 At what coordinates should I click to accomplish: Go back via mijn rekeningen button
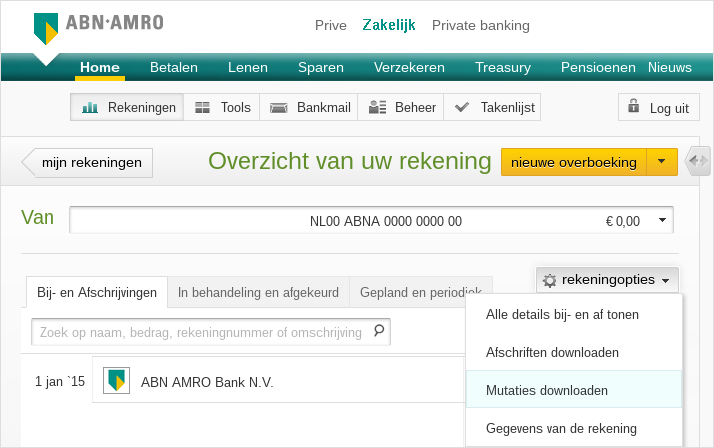tap(87, 163)
